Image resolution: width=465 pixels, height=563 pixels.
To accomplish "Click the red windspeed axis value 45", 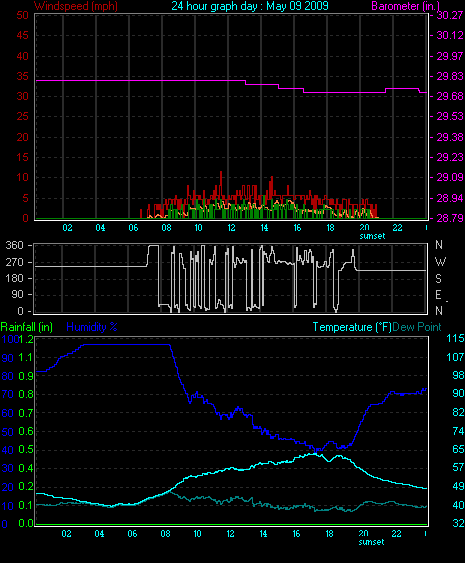I will pos(23,35).
